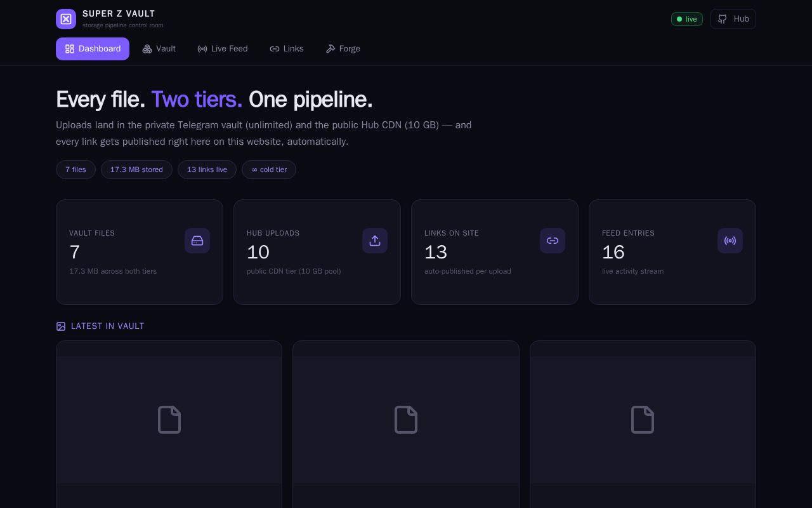Click 'public CDN tier (10 GB pool)' text
The image size is (812, 508).
pos(294,271)
